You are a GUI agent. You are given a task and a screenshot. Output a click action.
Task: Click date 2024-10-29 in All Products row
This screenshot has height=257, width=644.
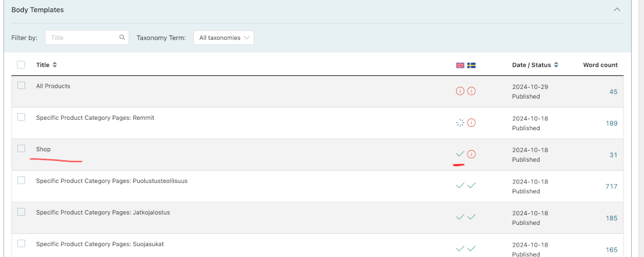point(530,87)
